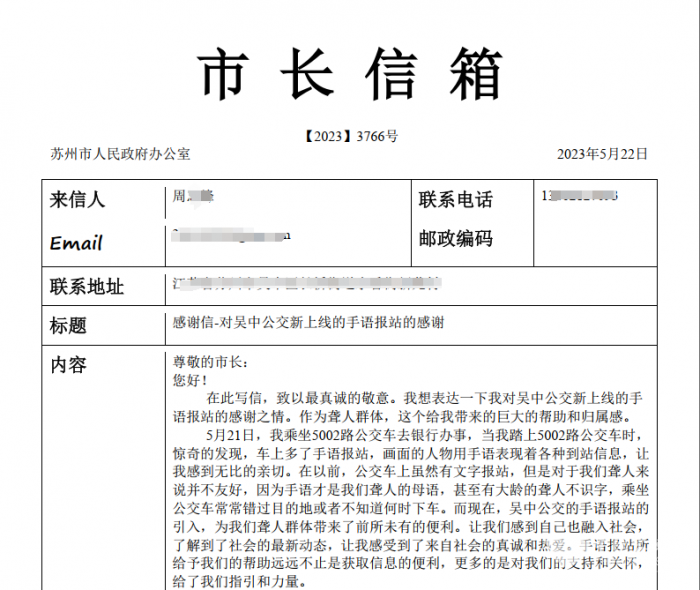This screenshot has width=700, height=590.
Task: Click the phone number field beside 联系电话
Action: pos(578,195)
